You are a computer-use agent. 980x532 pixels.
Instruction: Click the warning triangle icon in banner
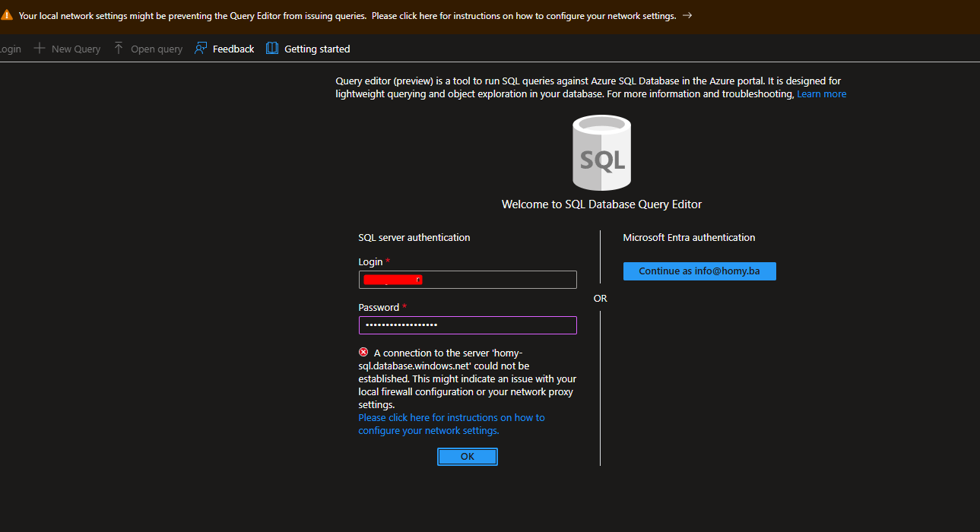pos(7,15)
